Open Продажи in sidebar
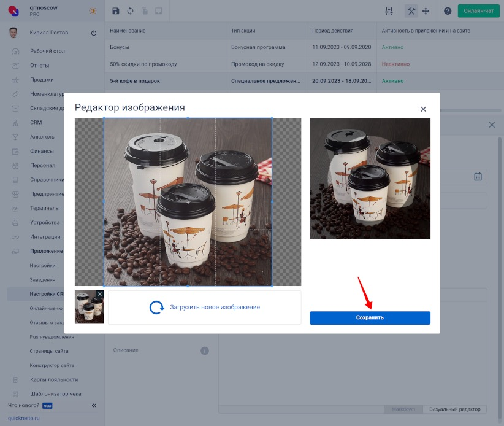Viewport: 504px width, 426px height. [42, 79]
